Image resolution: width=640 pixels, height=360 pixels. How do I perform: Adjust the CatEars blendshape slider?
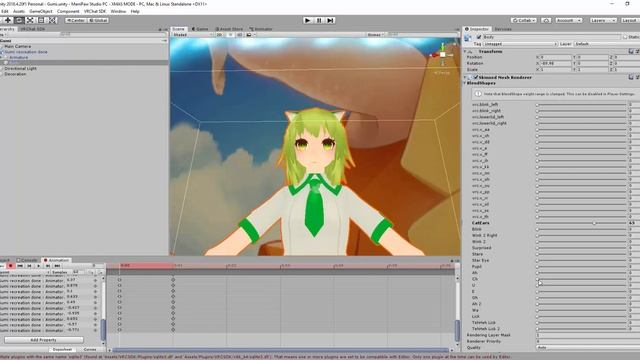(x=581, y=223)
